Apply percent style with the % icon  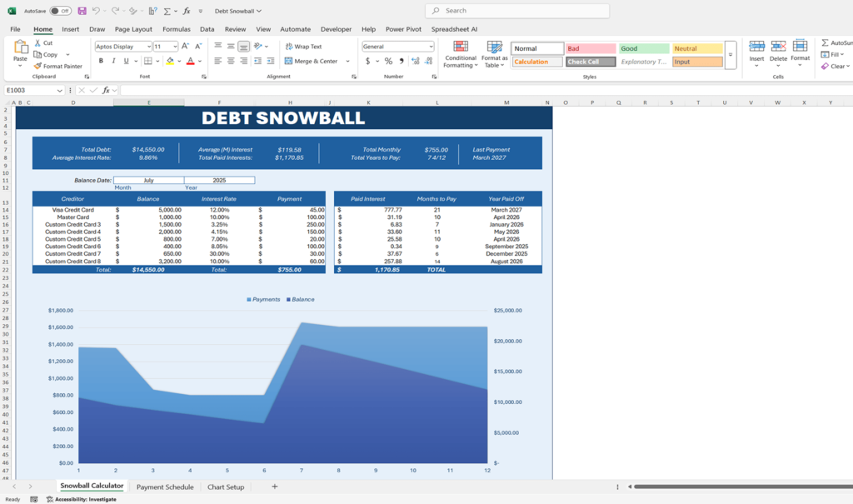pos(388,61)
